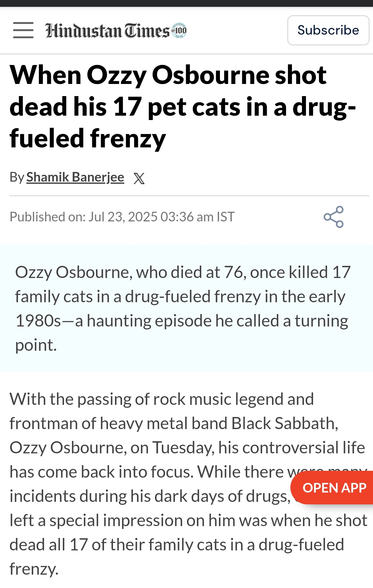
Task: Click the dark status bar at the top
Action: coord(186,3)
